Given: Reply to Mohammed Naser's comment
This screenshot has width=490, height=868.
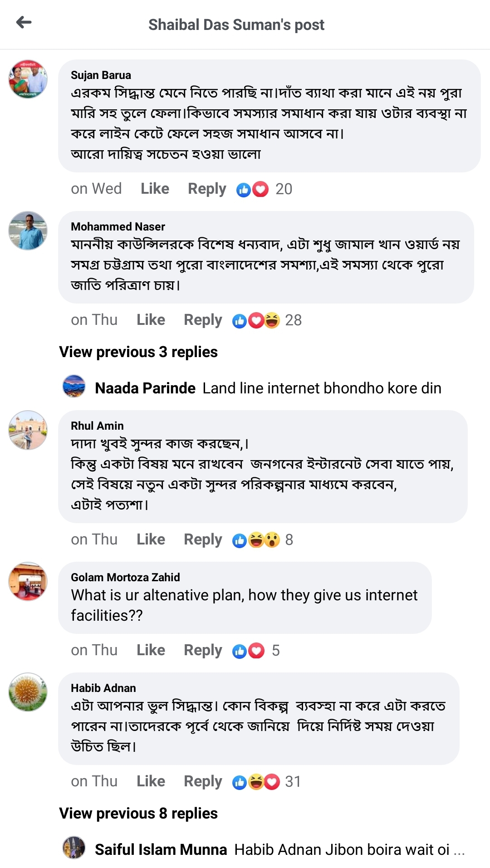Looking at the screenshot, I should click(x=203, y=320).
